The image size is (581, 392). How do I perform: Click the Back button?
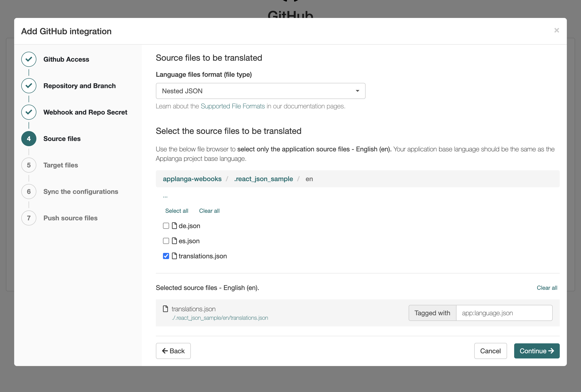tap(173, 351)
